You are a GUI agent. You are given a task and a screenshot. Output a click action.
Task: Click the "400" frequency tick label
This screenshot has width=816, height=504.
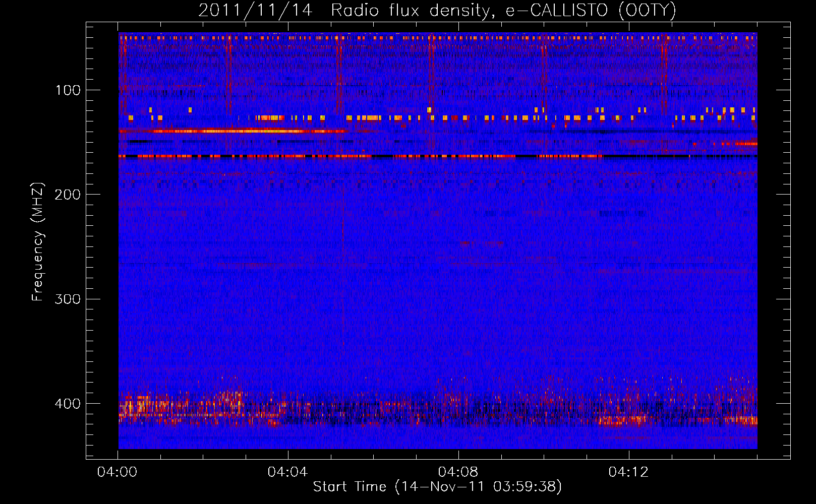[x=68, y=404]
